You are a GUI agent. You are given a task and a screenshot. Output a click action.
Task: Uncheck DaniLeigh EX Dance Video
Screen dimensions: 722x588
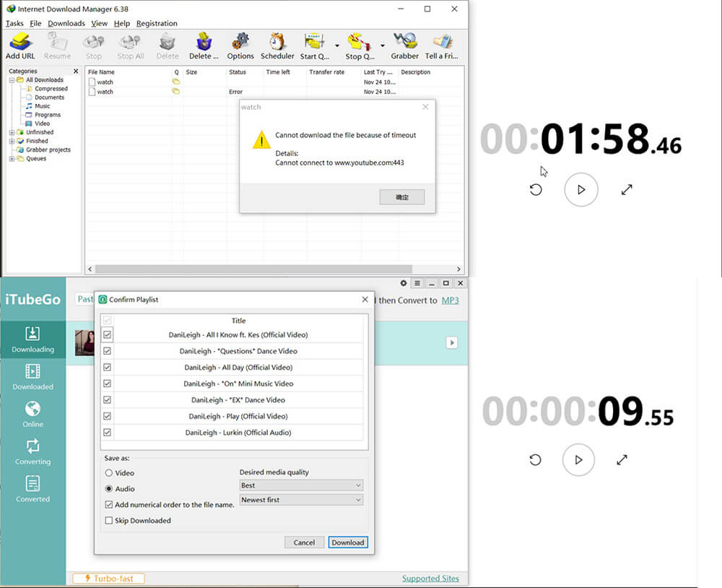pyautogui.click(x=108, y=400)
